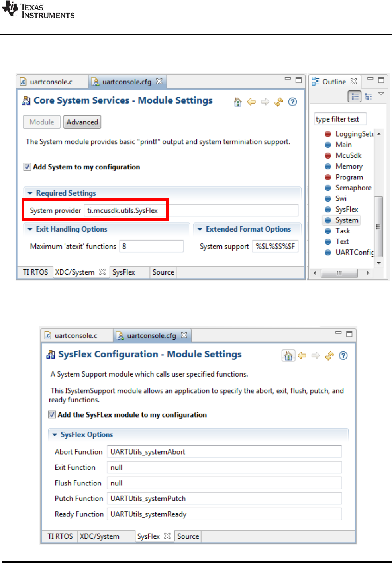Open Help icon in SysFlex Configuration toolbar

tap(343, 356)
